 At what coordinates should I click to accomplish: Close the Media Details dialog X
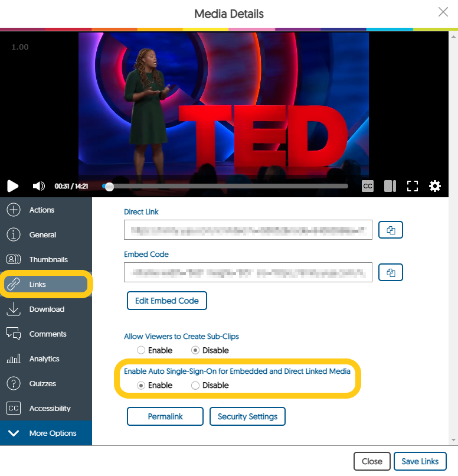[443, 12]
